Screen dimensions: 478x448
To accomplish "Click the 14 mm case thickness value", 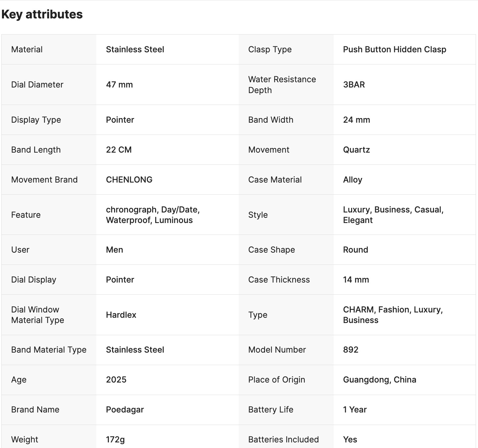I will pos(356,280).
